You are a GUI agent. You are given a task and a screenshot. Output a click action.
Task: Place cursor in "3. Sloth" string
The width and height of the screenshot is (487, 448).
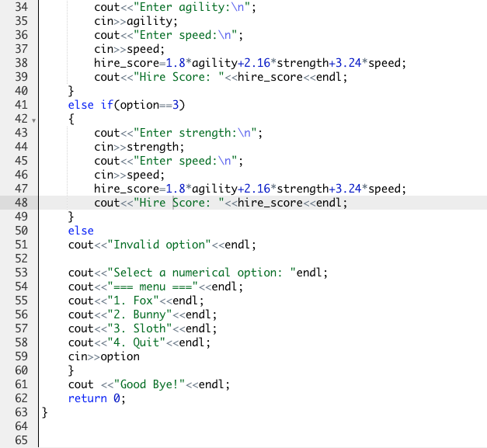tap(140, 328)
